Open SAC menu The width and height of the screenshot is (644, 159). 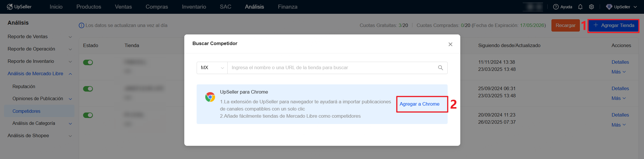click(x=225, y=7)
